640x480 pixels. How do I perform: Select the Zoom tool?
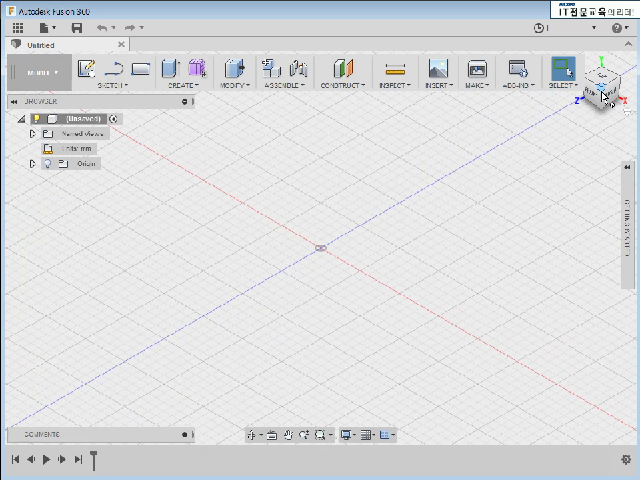point(304,435)
